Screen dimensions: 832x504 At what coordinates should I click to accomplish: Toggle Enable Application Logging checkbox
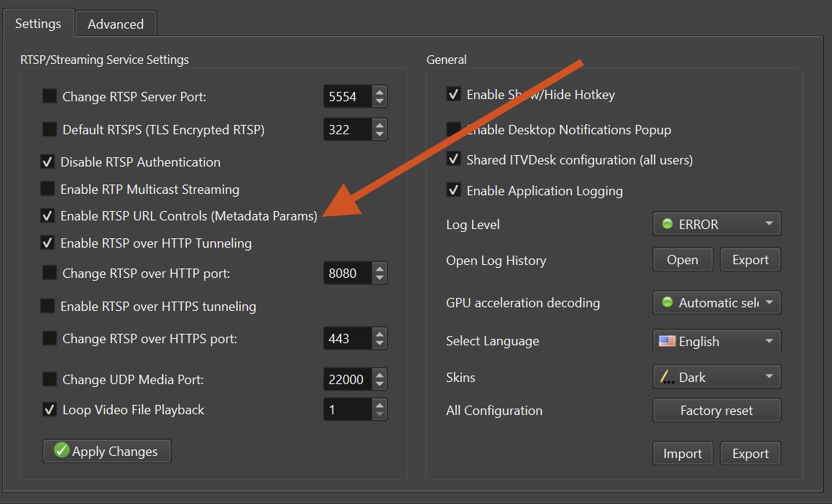point(453,190)
